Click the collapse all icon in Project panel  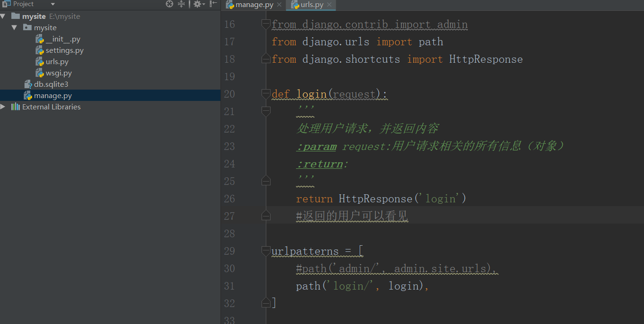tap(181, 4)
